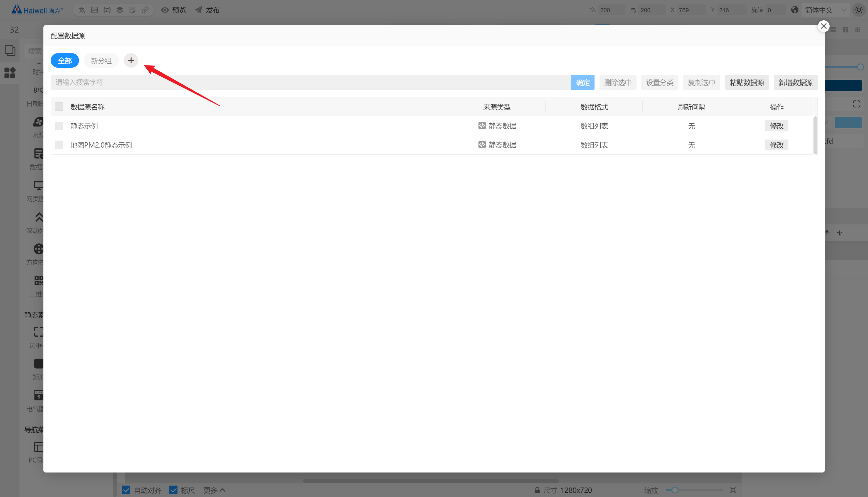
Task: Open the image resources icon in top toolbar
Action: tap(95, 10)
